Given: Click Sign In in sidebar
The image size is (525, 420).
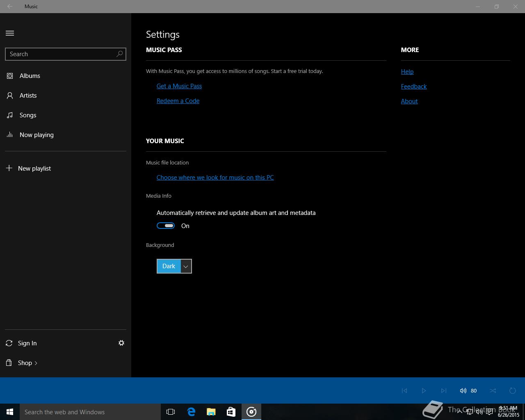Looking at the screenshot, I should (27, 343).
